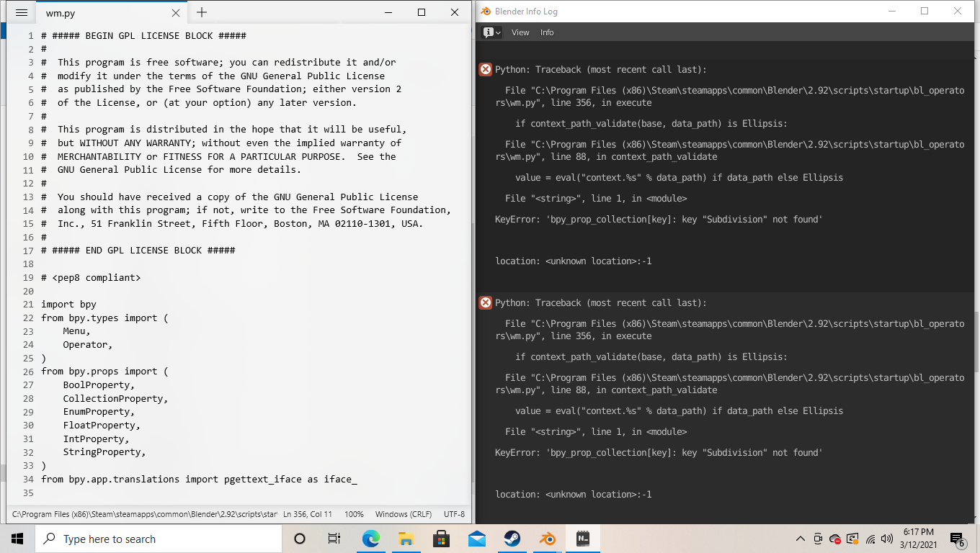Screen dimensions: 980x553
Task: Open Microsoft Store from the taskbar
Action: [441, 539]
